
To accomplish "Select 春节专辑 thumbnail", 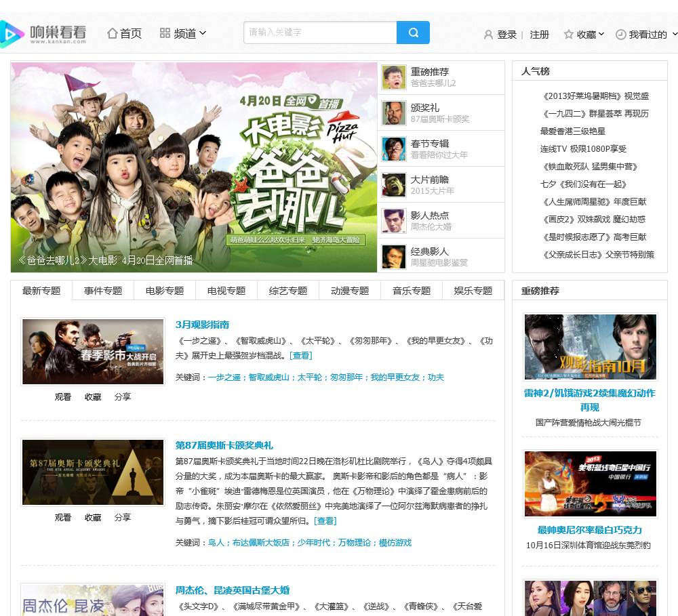I will point(394,149).
